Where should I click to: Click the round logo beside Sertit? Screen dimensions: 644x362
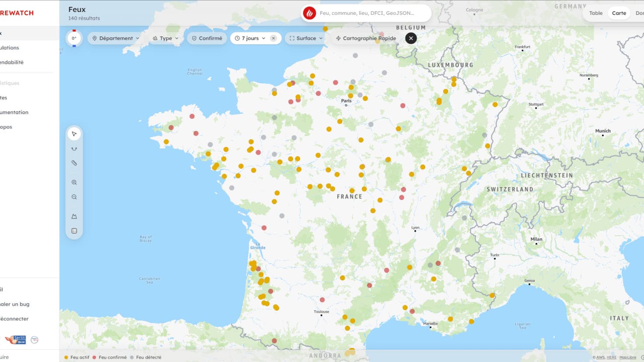pos(35,340)
